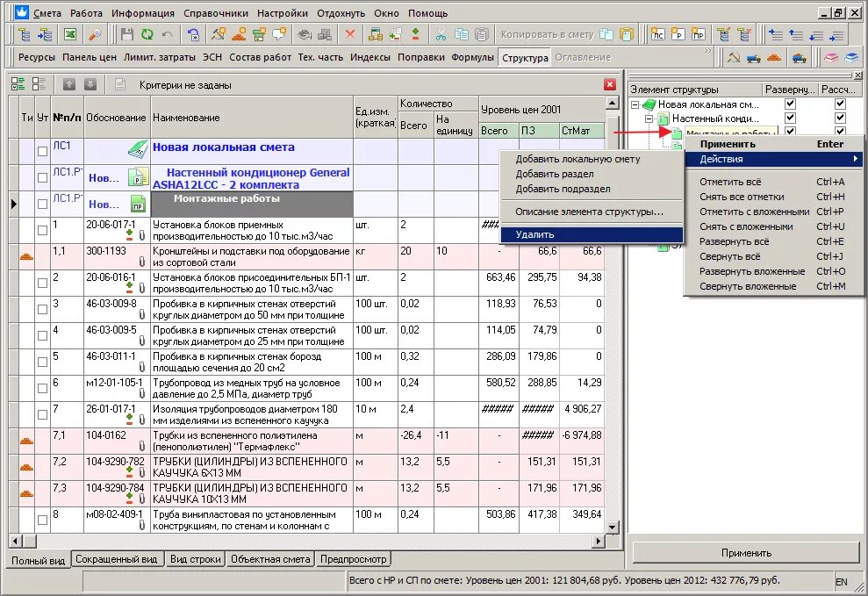Click the add ЛС local estimate icon

click(657, 35)
